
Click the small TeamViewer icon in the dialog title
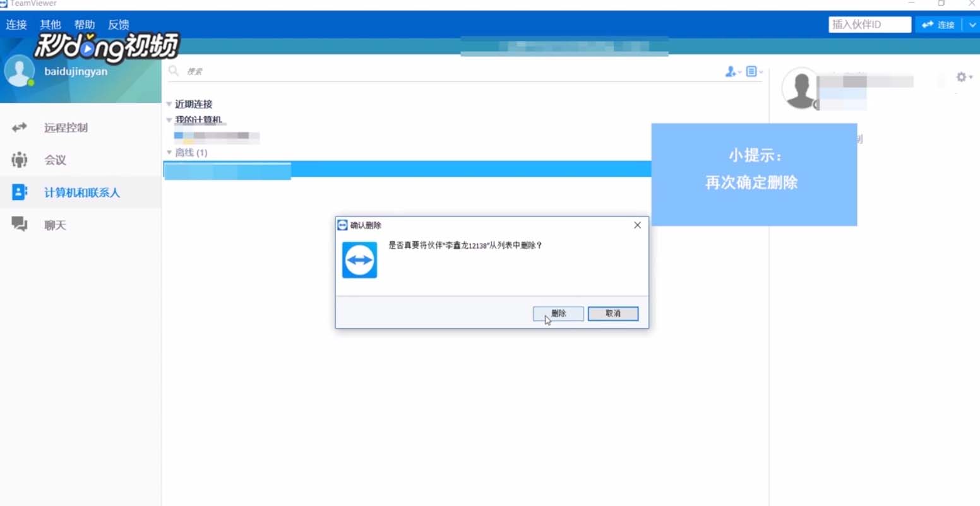pyautogui.click(x=342, y=225)
